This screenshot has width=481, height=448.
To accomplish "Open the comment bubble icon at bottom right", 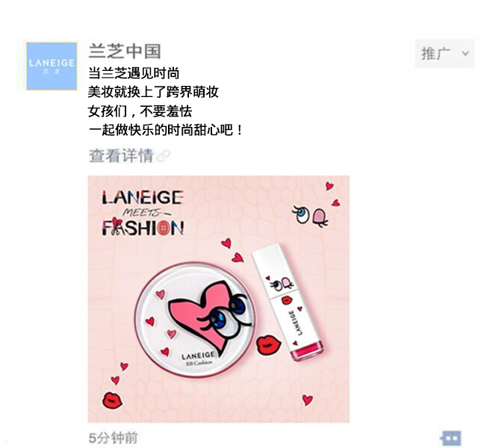I will pyautogui.click(x=450, y=438).
